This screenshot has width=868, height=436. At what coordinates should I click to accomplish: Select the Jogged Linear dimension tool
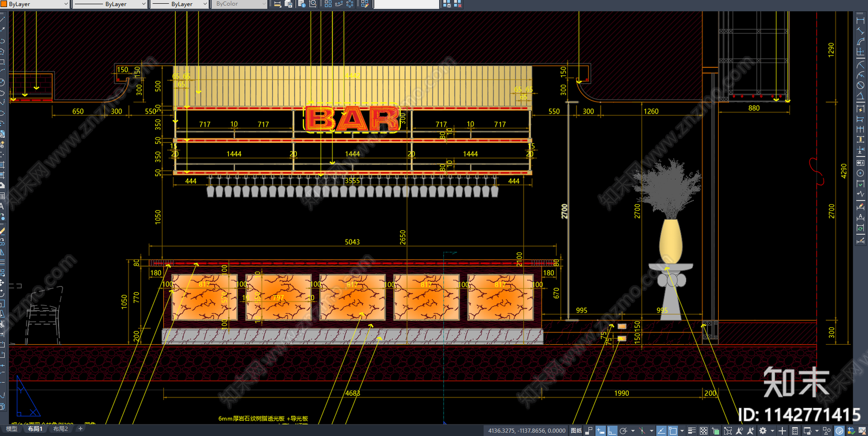860,194
